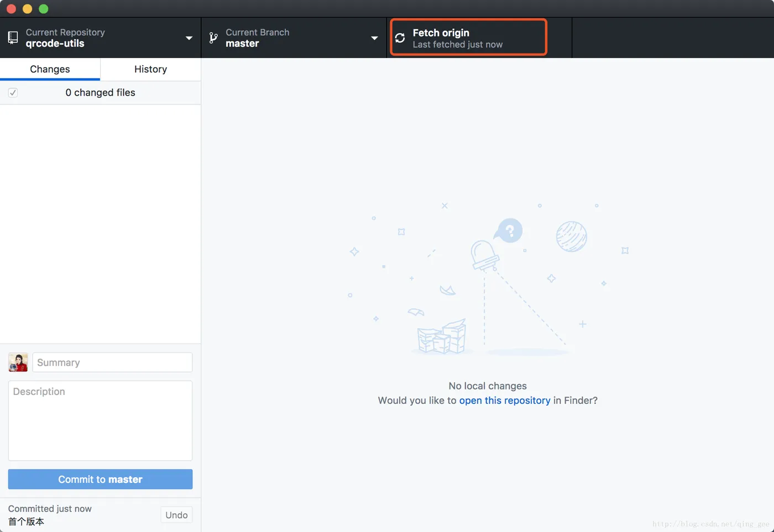The image size is (774, 532).
Task: Undo the last commit
Action: click(x=176, y=515)
